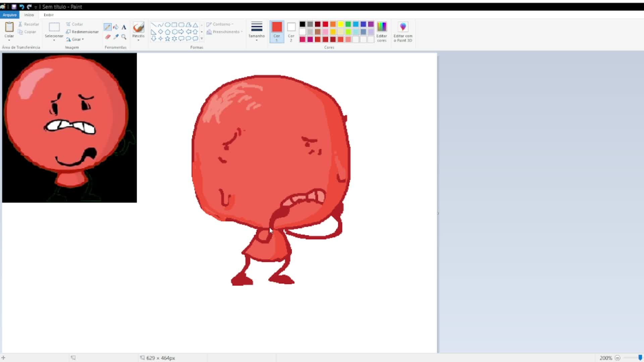Viewport: 644px width, 362px height.
Task: Pick the pink color swatch
Action: 325,32
